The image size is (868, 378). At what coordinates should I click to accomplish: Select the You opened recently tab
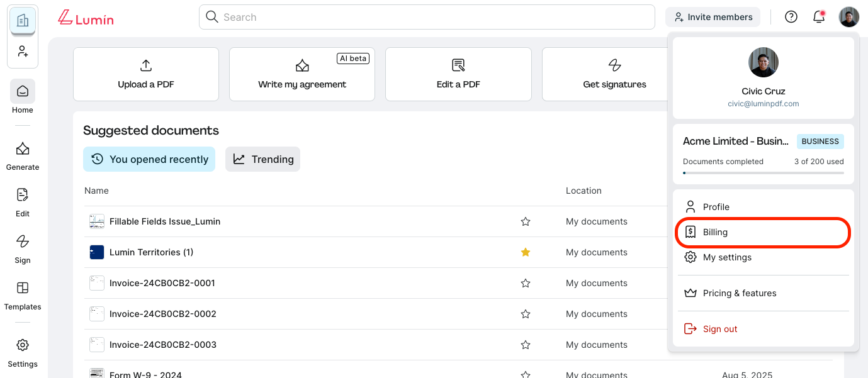pos(149,159)
